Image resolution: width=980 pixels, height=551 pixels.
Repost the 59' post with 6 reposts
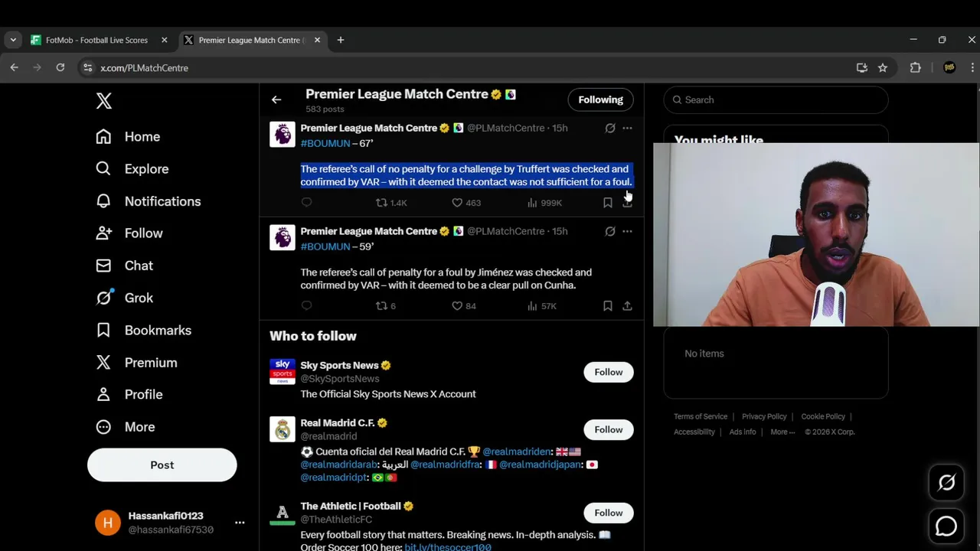pos(385,306)
